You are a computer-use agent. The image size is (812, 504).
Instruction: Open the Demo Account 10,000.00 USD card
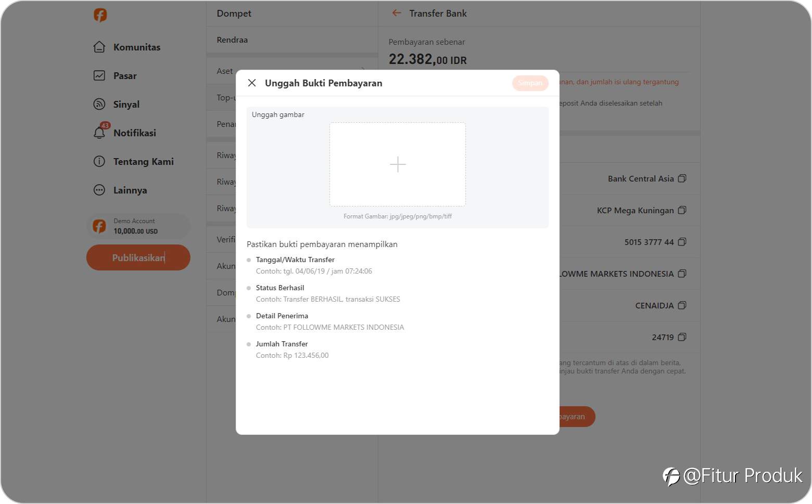coord(138,226)
